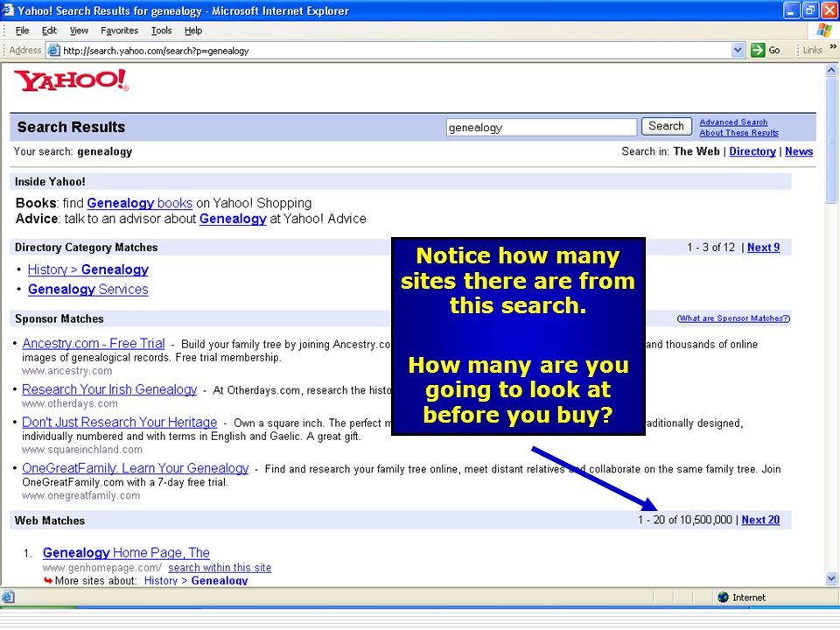Screen dimensions: 840x630
Task: Click the Search button
Action: 667,126
